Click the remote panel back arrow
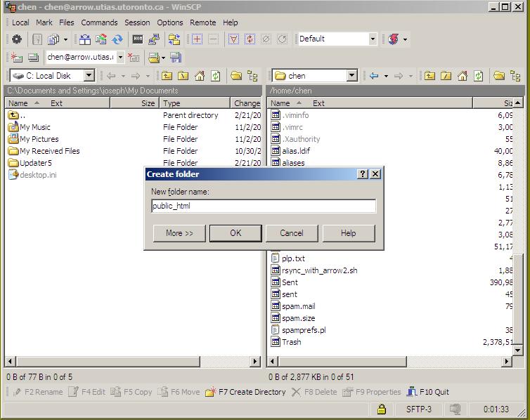The width and height of the screenshot is (530, 420). (374, 76)
